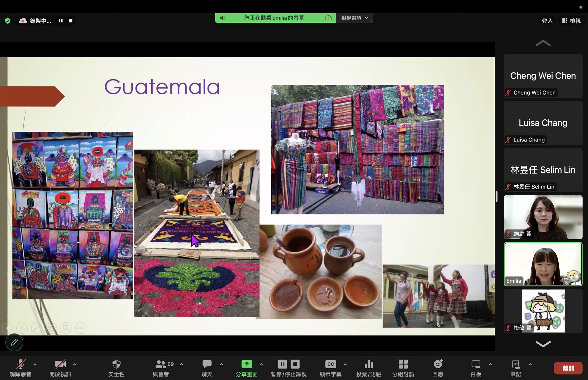Stop recording in bottom toolbar
Image resolution: width=588 pixels, height=380 pixels.
click(x=295, y=364)
